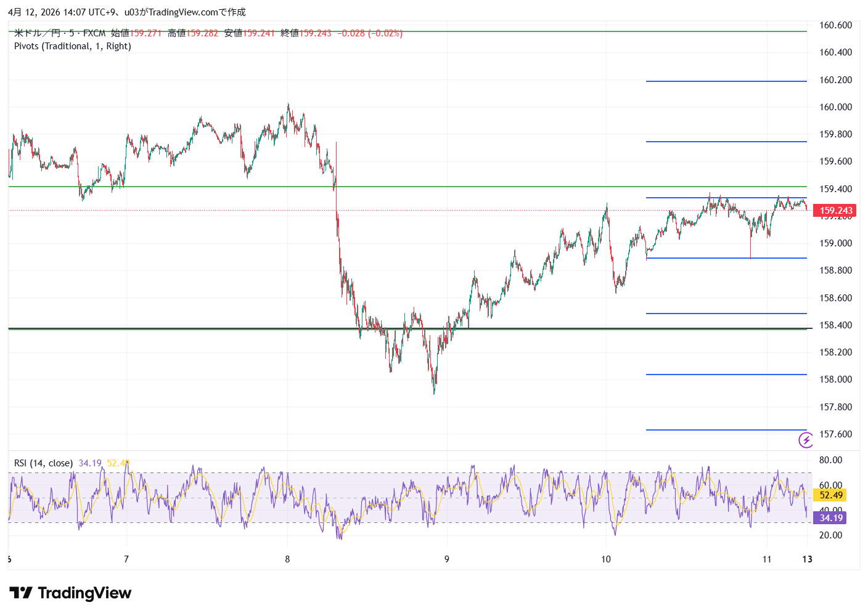Click the yellow 52.49 RSI value tag
The width and height of the screenshot is (868, 616).
point(830,495)
